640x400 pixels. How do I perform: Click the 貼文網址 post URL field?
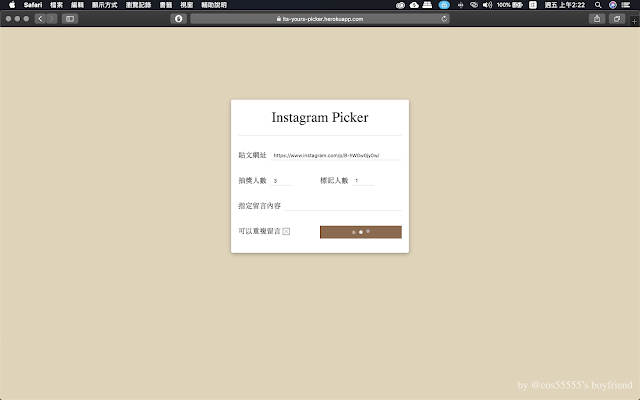point(336,156)
